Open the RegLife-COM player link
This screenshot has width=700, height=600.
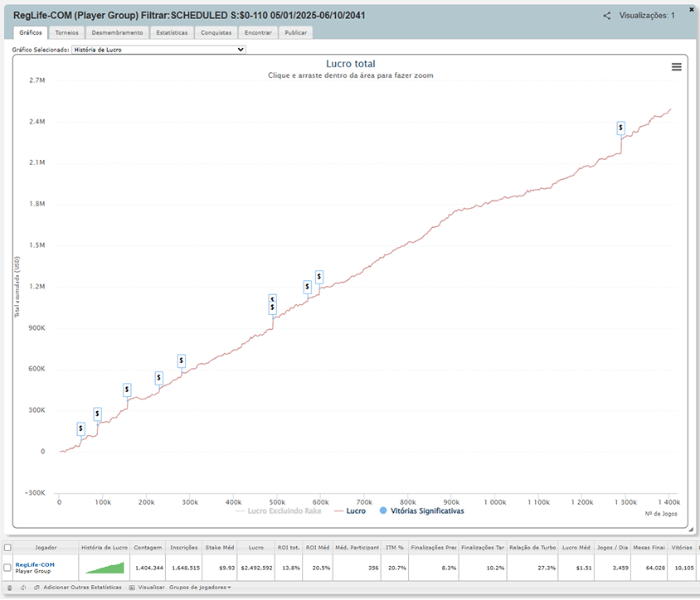(35, 564)
